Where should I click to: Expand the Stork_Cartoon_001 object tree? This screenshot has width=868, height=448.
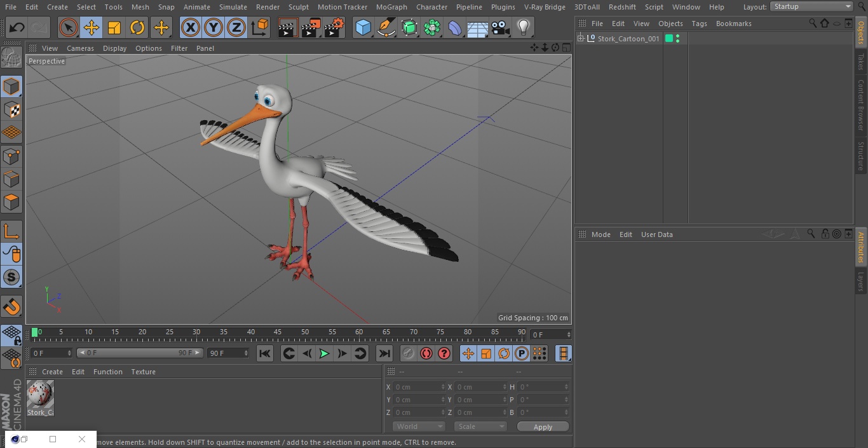[580, 39]
